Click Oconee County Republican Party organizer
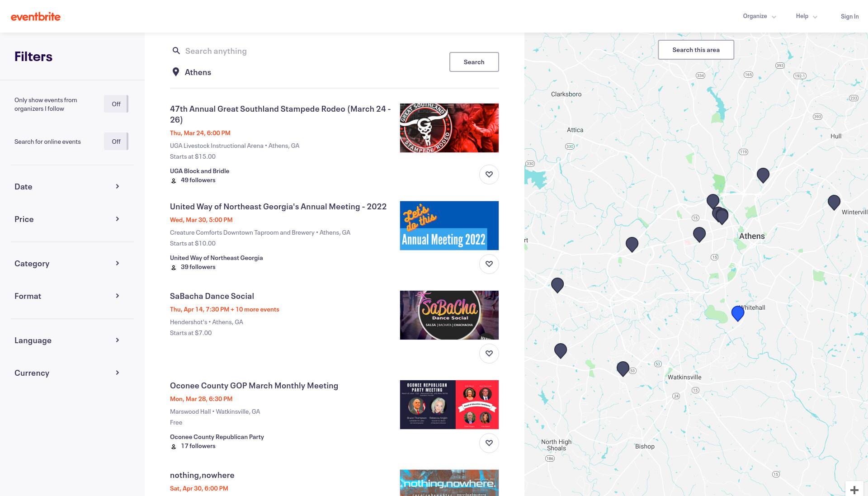 click(x=217, y=437)
